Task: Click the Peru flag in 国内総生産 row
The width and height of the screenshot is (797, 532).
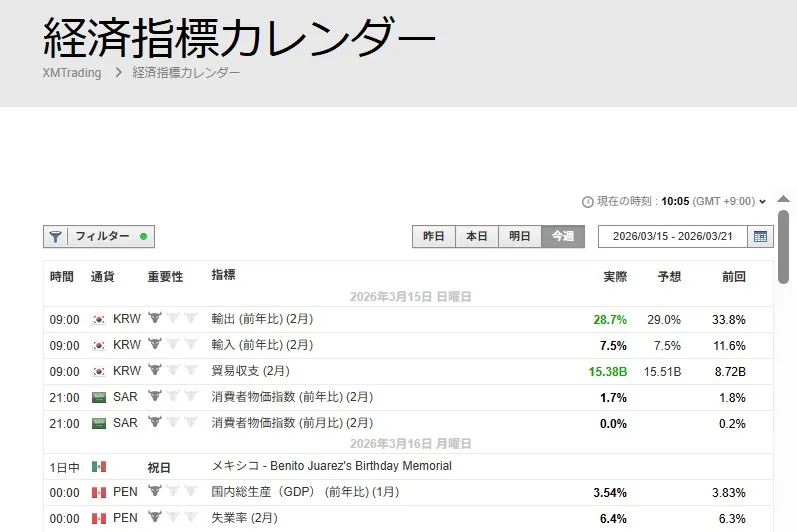Action: click(99, 492)
